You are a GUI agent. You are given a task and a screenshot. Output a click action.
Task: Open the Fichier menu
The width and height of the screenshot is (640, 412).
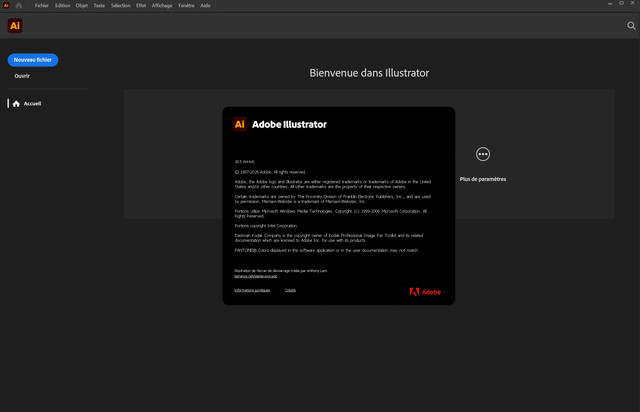click(41, 5)
